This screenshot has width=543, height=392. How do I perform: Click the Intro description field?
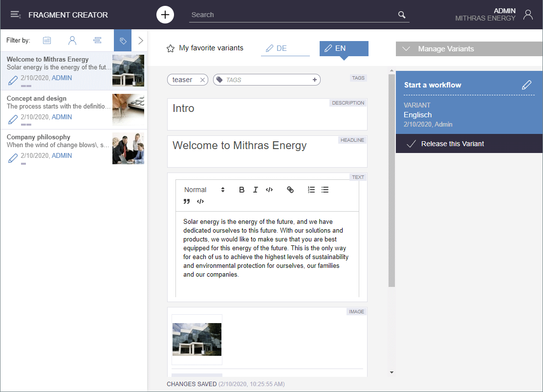[x=267, y=114]
